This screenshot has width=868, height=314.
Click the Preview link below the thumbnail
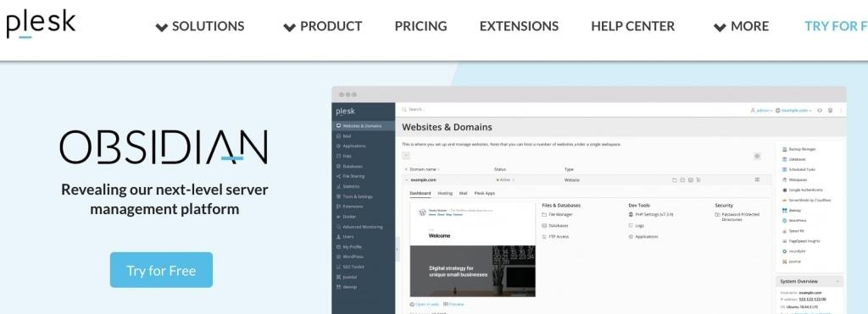tap(454, 305)
